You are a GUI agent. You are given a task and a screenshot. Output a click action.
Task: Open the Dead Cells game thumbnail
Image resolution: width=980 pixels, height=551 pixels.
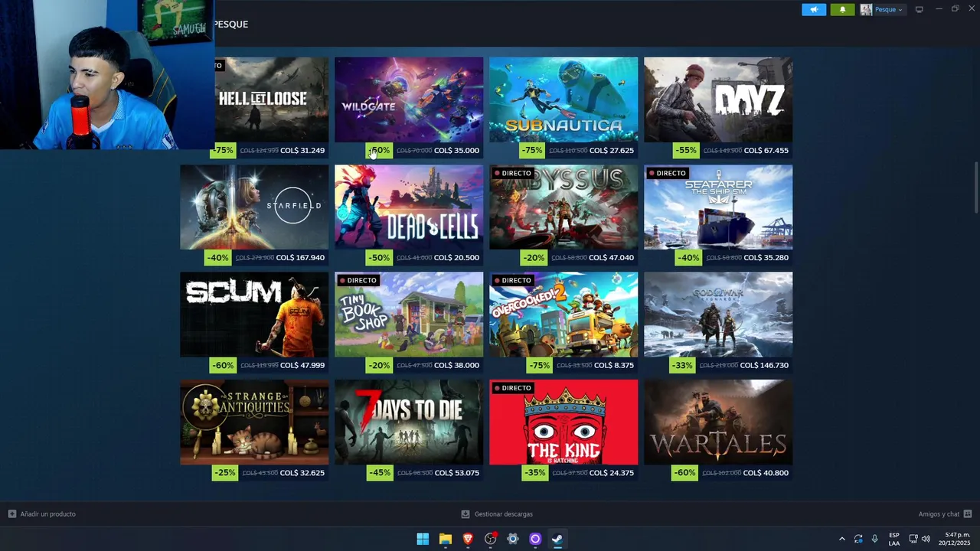(x=409, y=207)
